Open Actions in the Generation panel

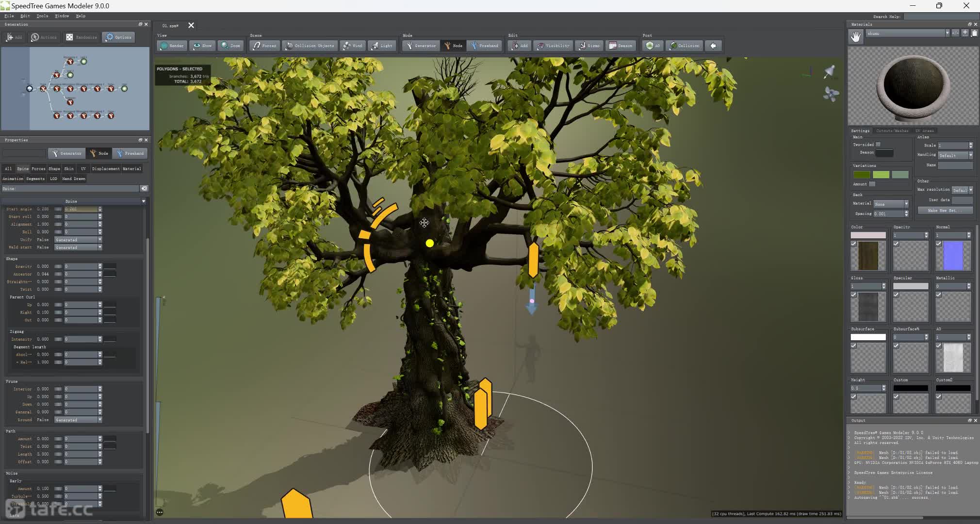(44, 37)
